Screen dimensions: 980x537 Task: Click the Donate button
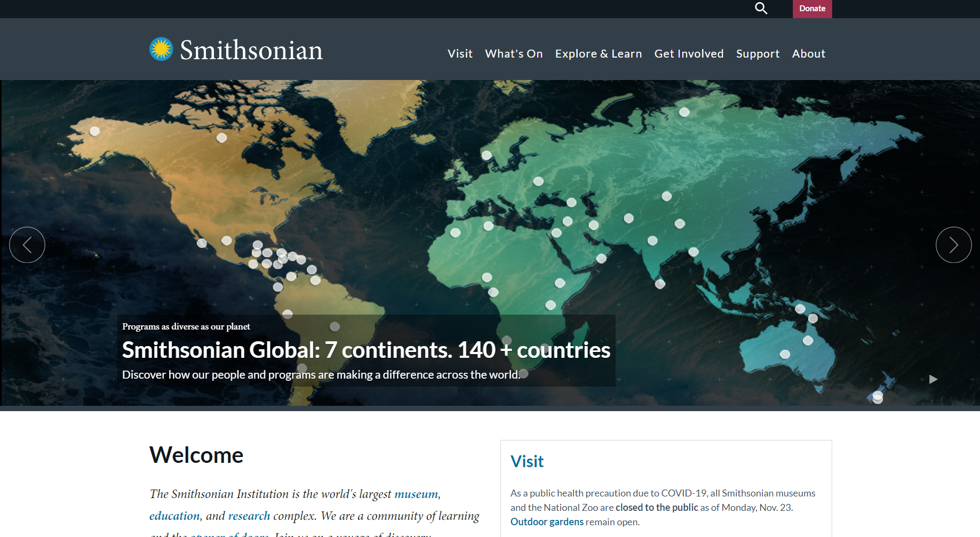[812, 9]
